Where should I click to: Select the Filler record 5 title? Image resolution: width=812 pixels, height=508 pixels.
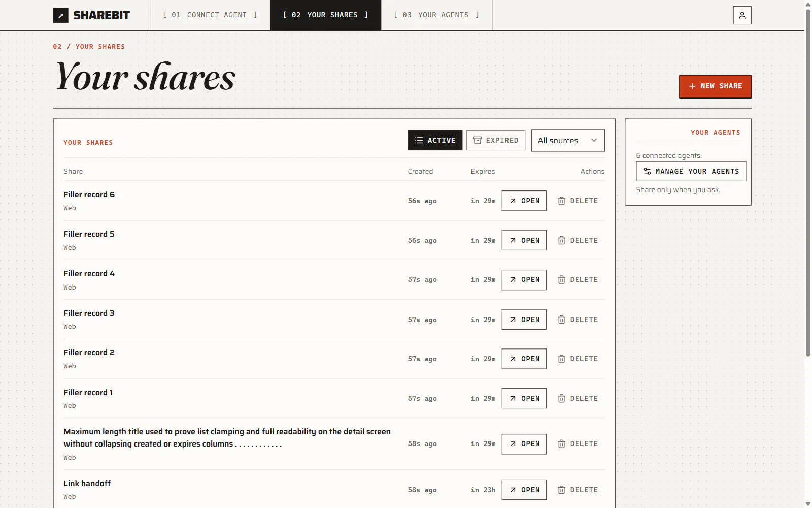click(x=89, y=234)
